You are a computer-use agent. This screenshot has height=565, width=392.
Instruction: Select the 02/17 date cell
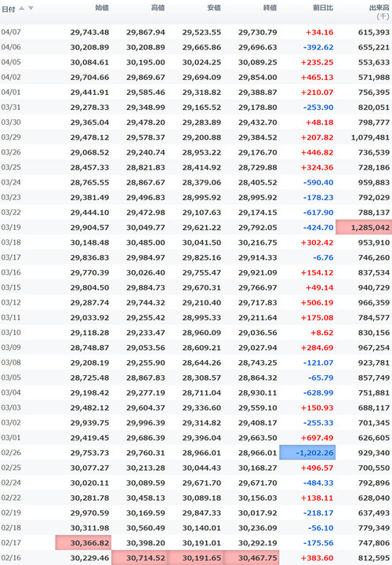click(11, 543)
